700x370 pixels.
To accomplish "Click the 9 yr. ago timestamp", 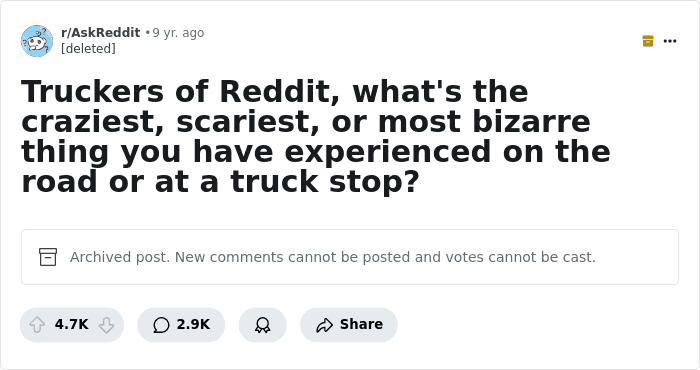I will [178, 33].
